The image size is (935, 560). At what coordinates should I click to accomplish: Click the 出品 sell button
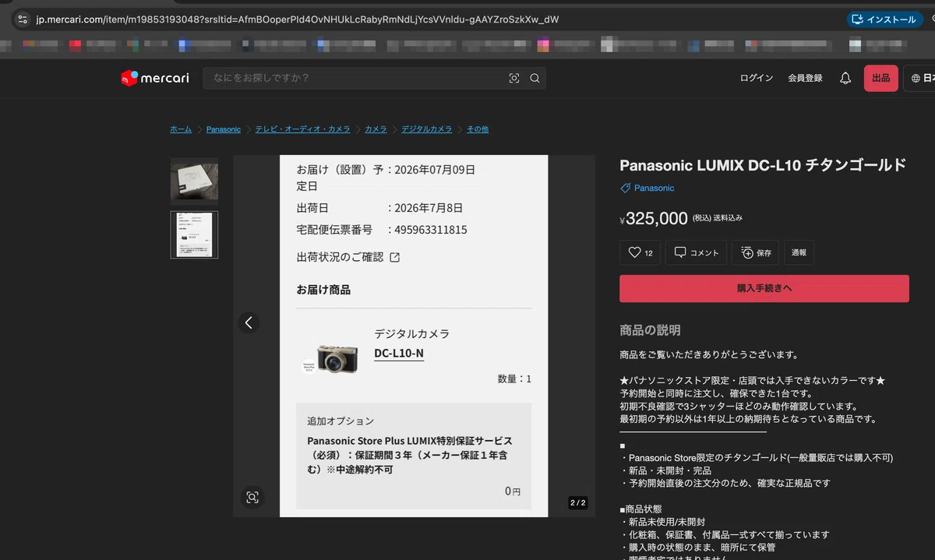880,78
